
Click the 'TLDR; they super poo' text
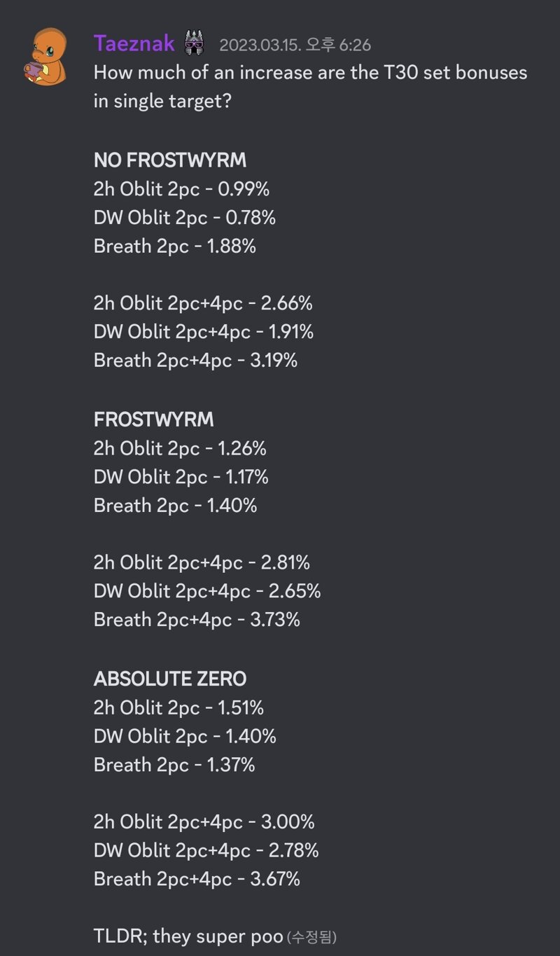click(188, 936)
